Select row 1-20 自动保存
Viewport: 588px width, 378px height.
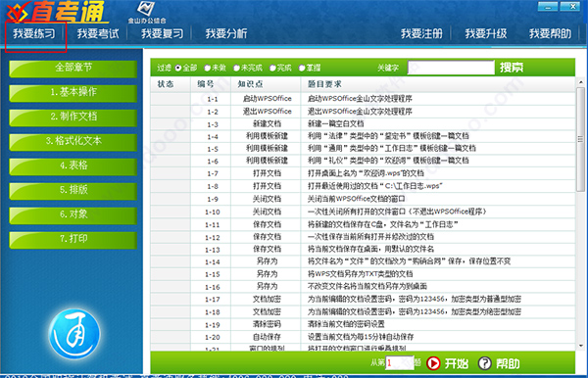pyautogui.click(x=363, y=337)
